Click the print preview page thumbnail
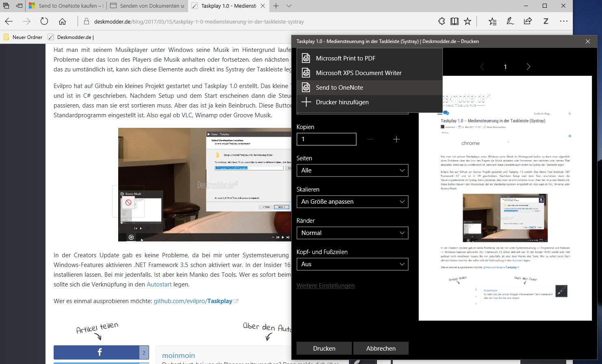Viewport: 602px width, 364px height. pyautogui.click(x=505, y=198)
